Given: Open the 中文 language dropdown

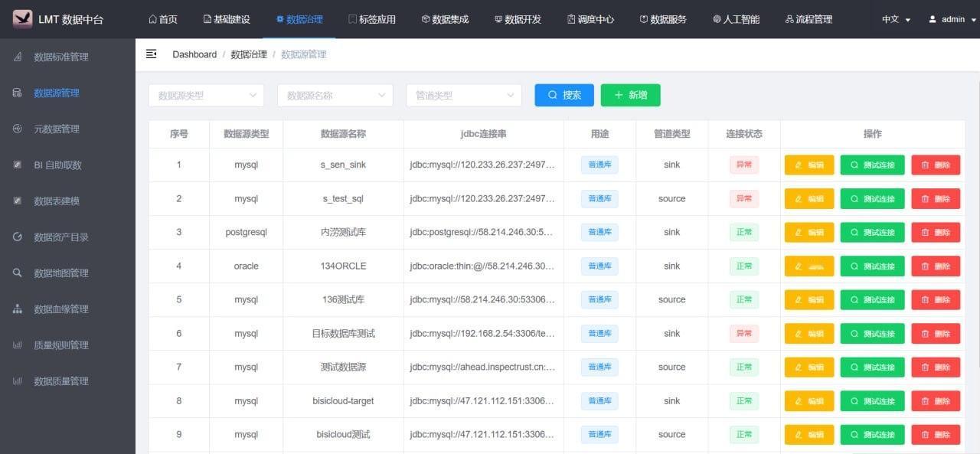Looking at the screenshot, I should (x=894, y=18).
